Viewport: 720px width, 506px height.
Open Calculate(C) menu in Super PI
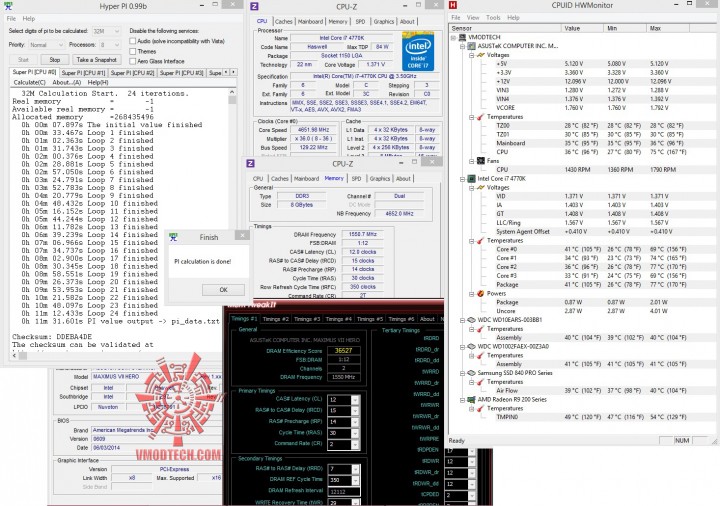[x=29, y=82]
